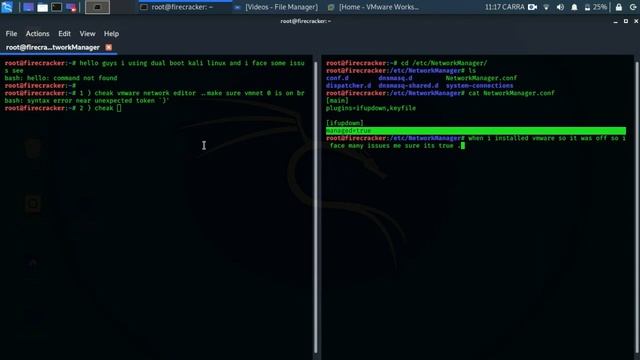Click the screen recorder launcher icon

tap(71, 7)
